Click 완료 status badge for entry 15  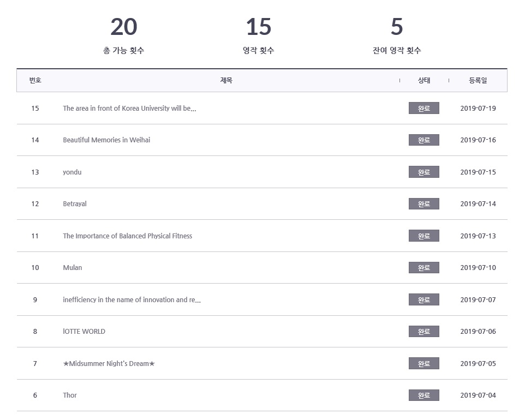tap(423, 108)
